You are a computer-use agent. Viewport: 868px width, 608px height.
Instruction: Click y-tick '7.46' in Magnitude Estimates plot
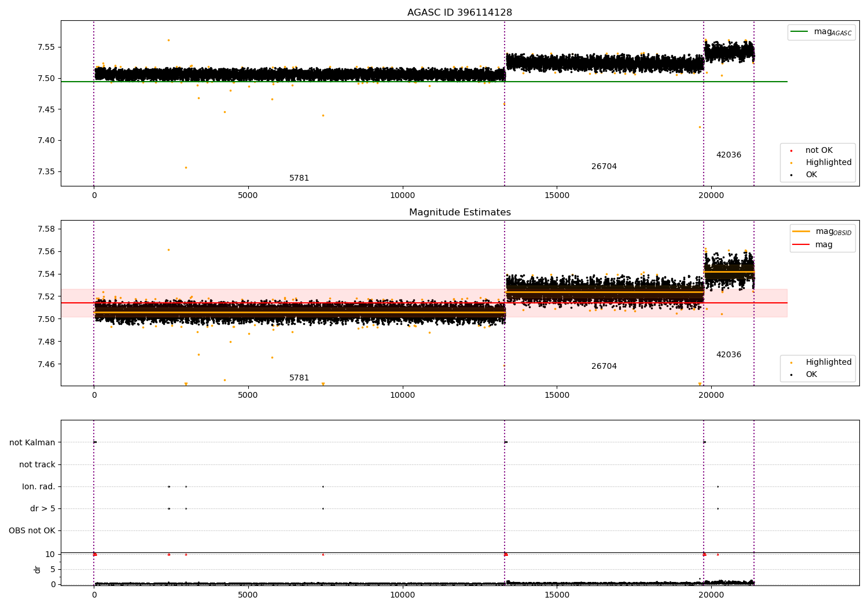(x=46, y=365)
